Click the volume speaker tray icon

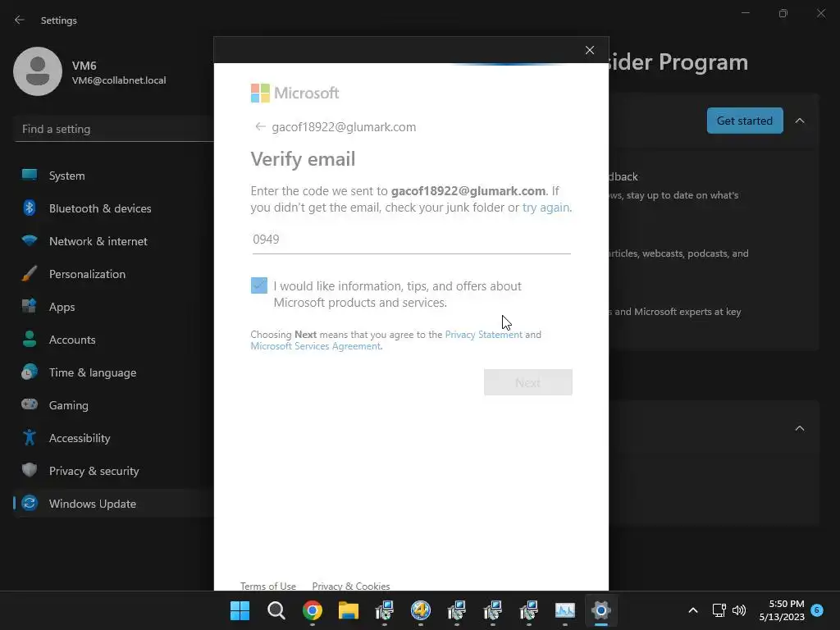739,610
